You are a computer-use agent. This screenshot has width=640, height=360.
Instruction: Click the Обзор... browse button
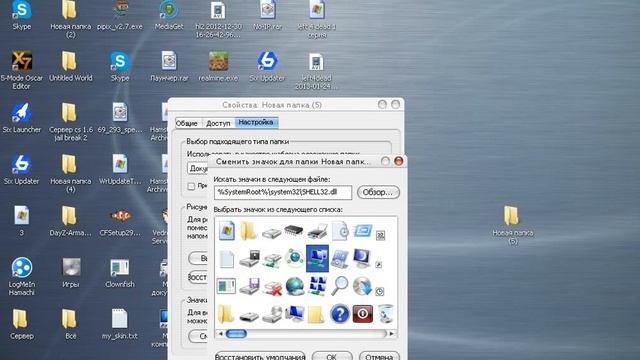click(378, 192)
